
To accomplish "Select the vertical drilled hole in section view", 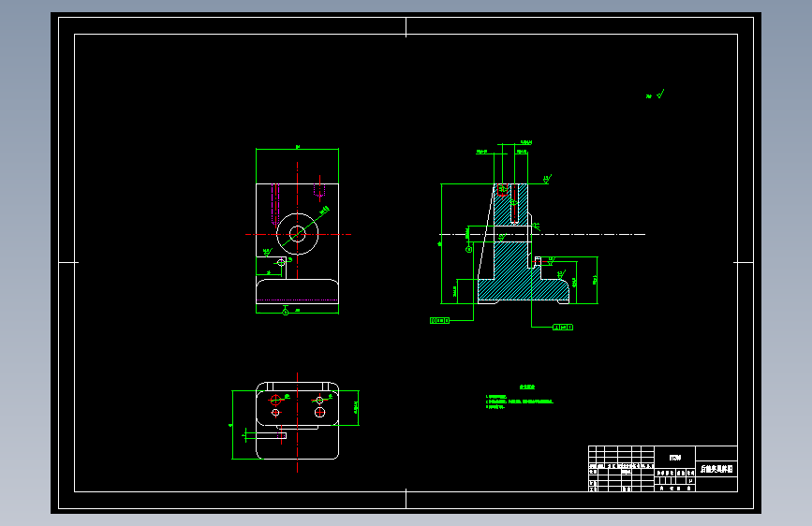I will 514,203.
